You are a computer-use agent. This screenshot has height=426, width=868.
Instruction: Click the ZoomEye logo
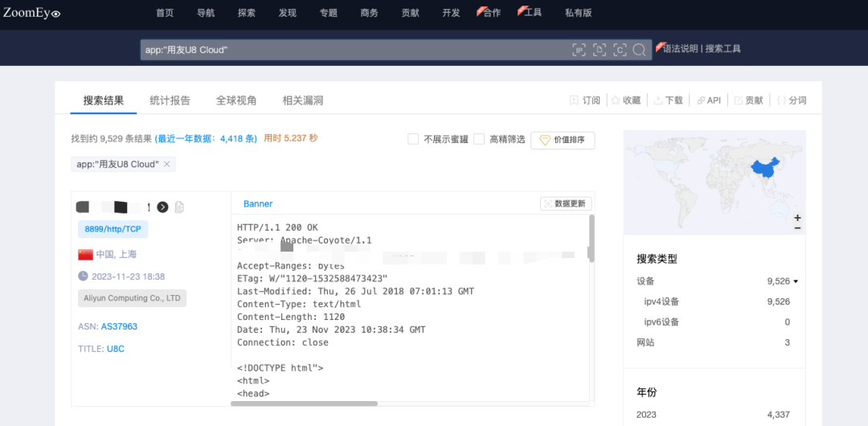31,14
